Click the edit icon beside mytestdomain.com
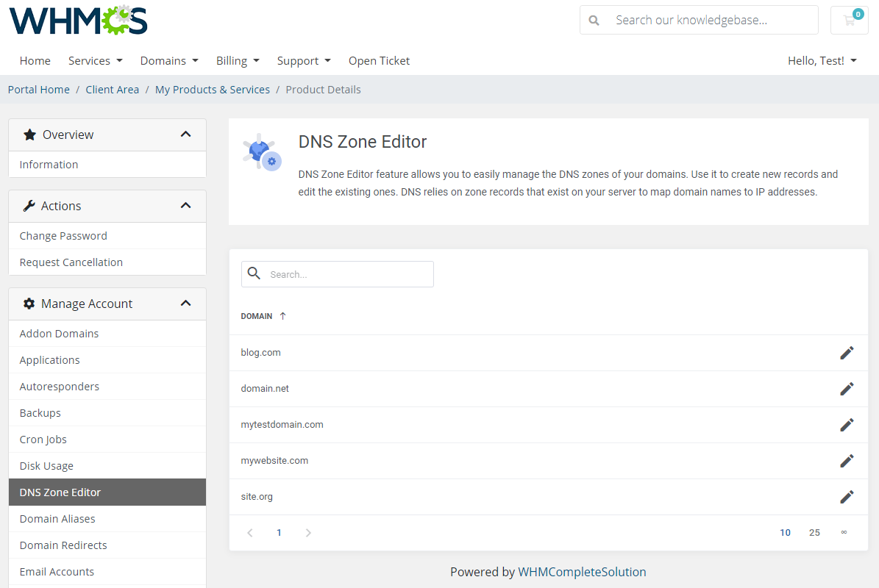 [x=847, y=424]
